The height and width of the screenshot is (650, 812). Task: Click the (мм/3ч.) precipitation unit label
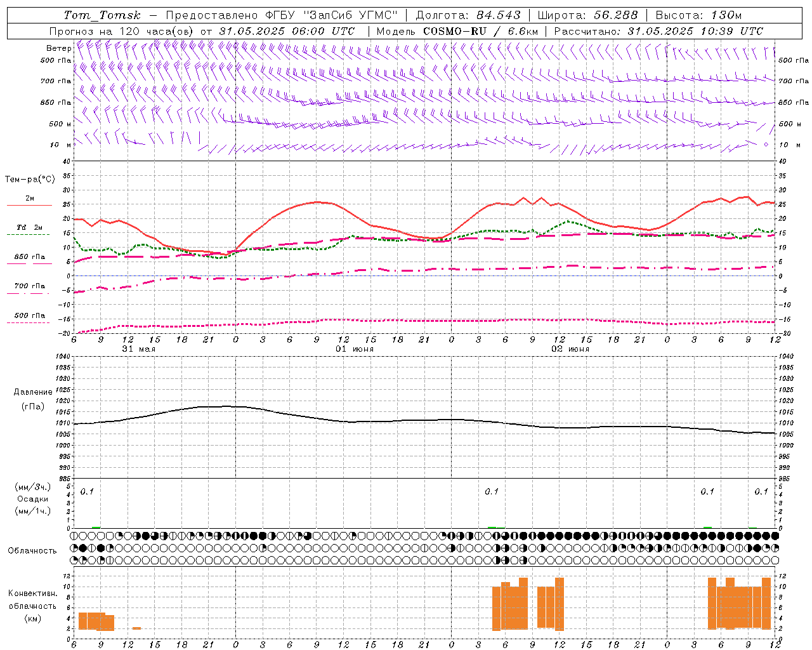tap(33, 487)
